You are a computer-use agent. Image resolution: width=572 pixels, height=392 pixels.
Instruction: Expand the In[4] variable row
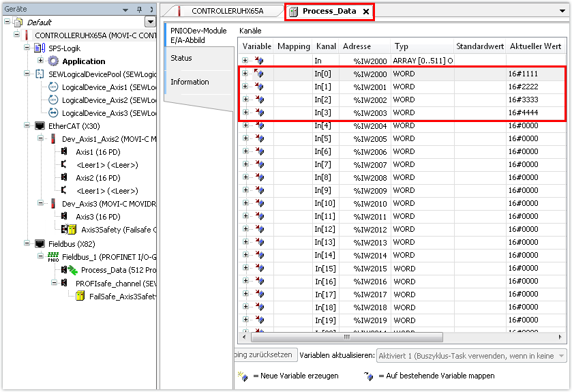pyautogui.click(x=245, y=125)
